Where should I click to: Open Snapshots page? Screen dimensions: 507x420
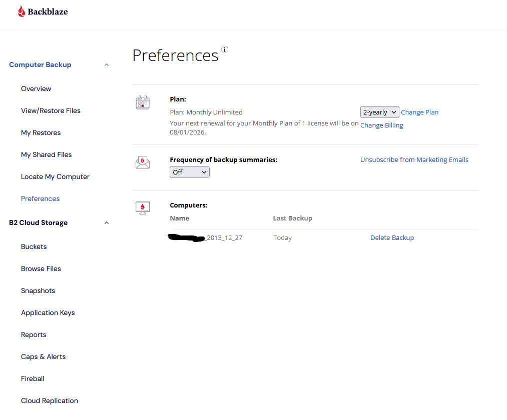tap(38, 290)
